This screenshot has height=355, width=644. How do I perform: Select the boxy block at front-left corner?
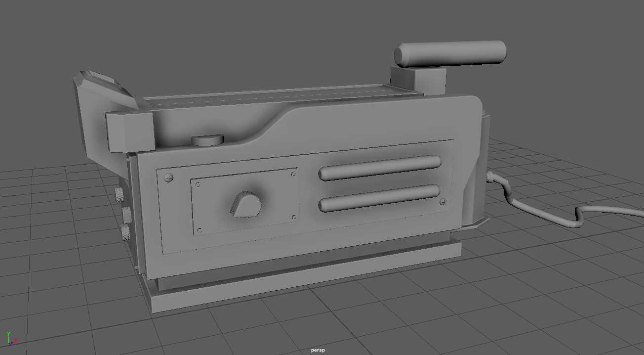pos(128,131)
